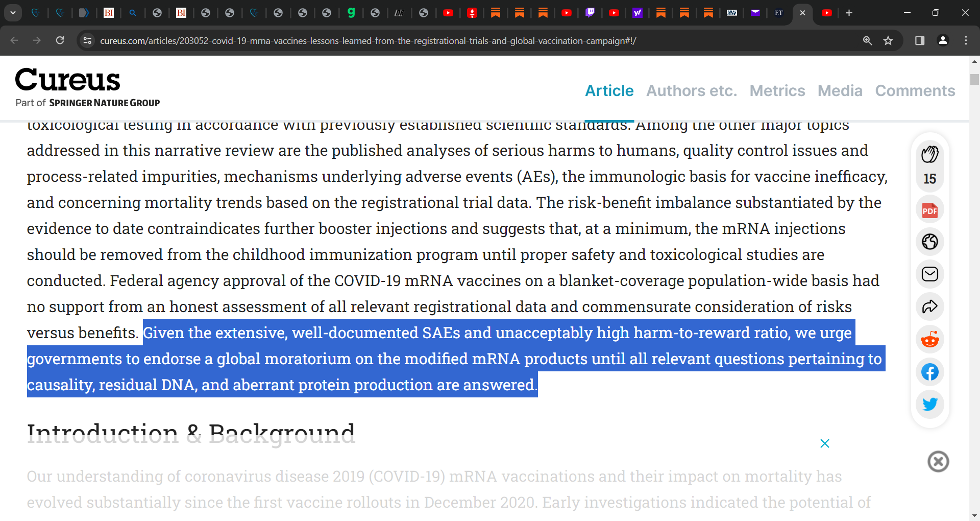Screen dimensions: 980x521
Task: Switch to the ET tab
Action: tap(778, 13)
